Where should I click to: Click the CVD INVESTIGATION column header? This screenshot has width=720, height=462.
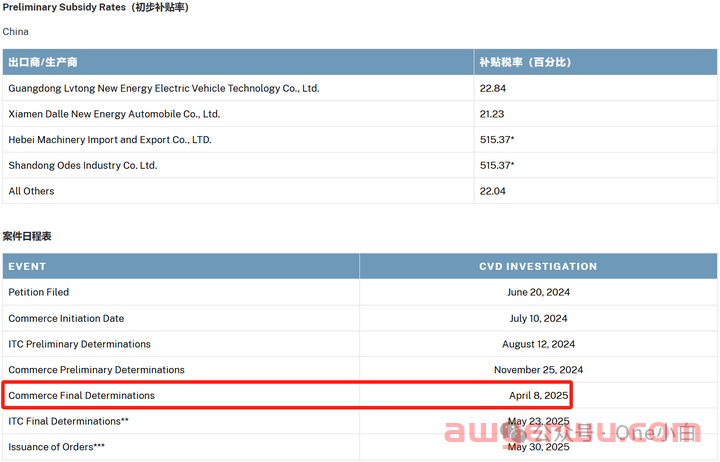[538, 266]
